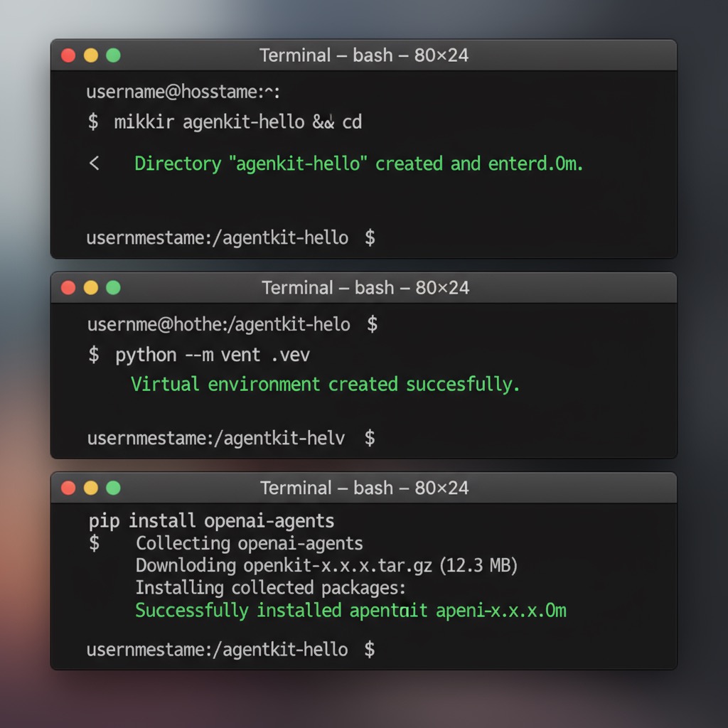Maximize the bottom terminal with green button
Screen dimensions: 728x728
coord(113,488)
